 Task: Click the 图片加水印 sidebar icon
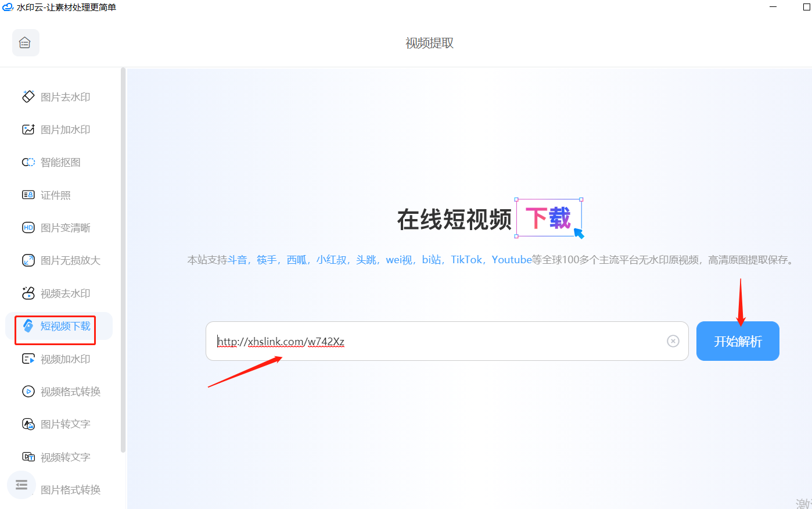coord(28,130)
